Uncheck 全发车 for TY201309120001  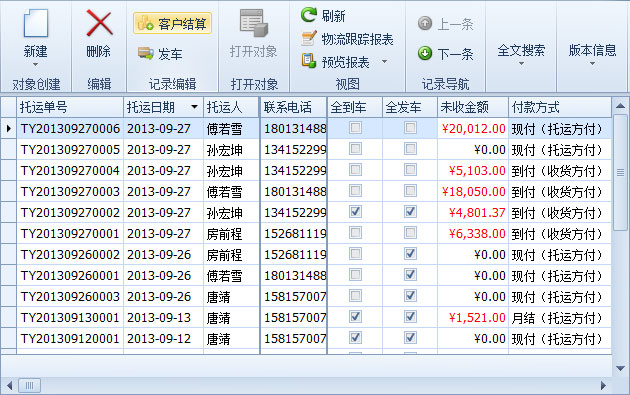[410, 338]
